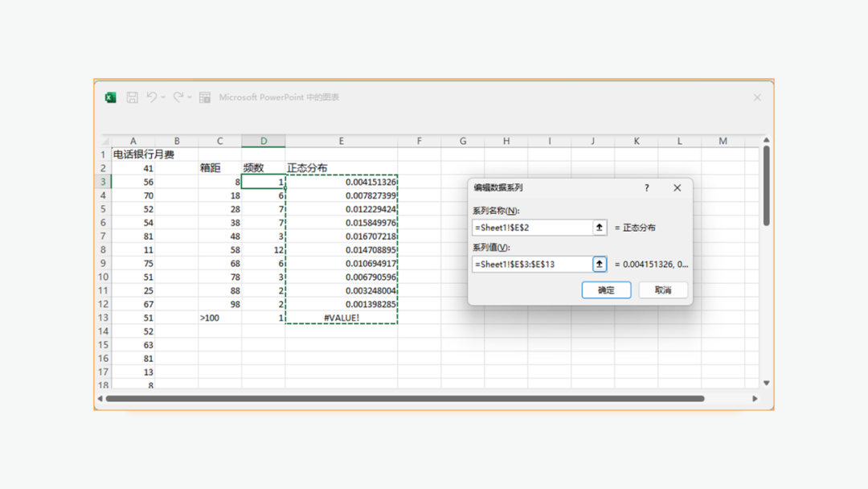The height and width of the screenshot is (489, 868).
Task: Confirm with the 确定 button
Action: tap(606, 290)
